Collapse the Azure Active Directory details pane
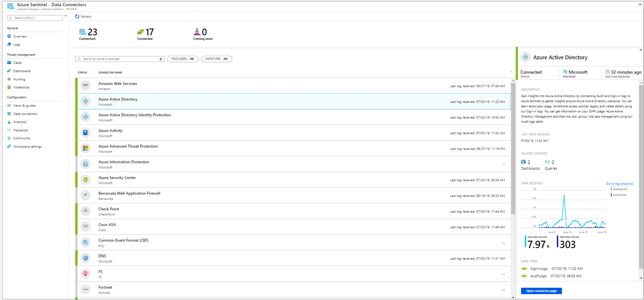 (x=640, y=50)
